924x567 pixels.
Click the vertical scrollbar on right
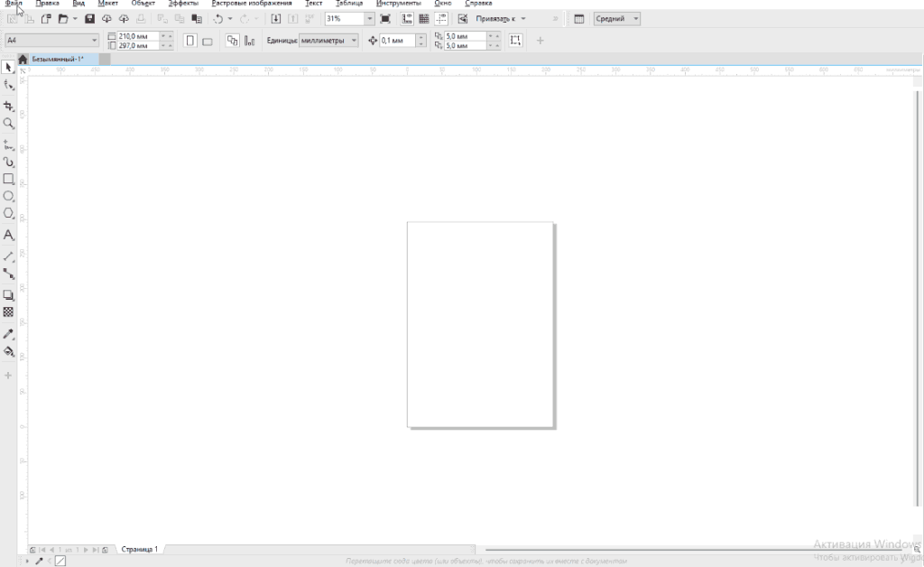[x=917, y=298]
